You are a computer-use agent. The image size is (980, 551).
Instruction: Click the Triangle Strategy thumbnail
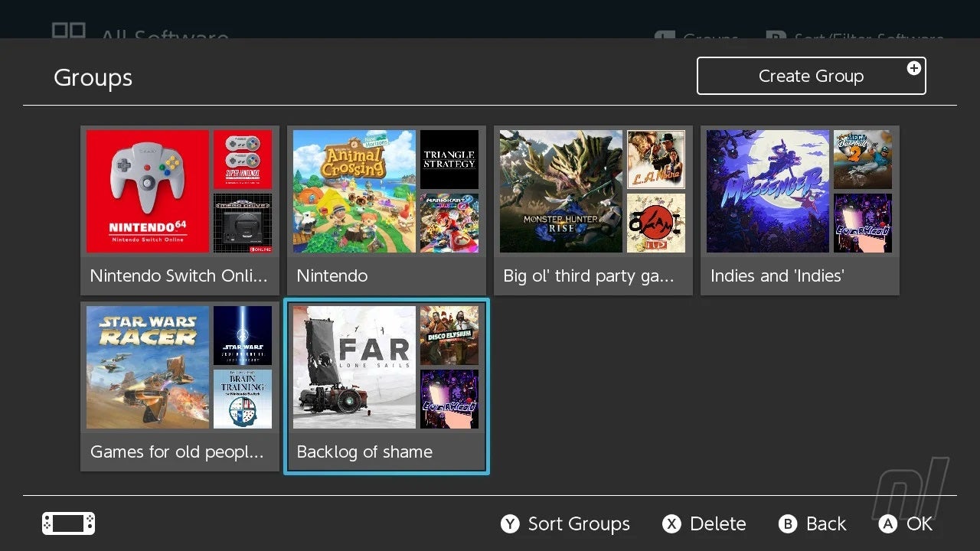pyautogui.click(x=449, y=159)
